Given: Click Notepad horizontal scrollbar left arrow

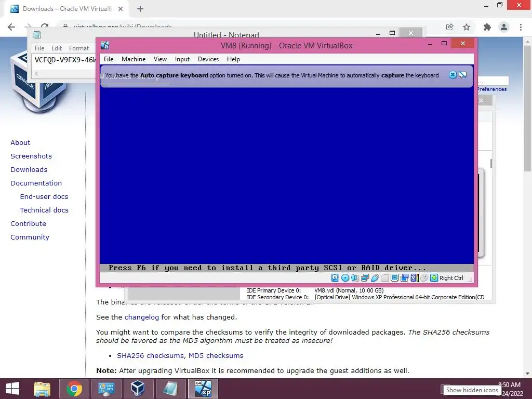Looking at the screenshot, I should (36, 74).
